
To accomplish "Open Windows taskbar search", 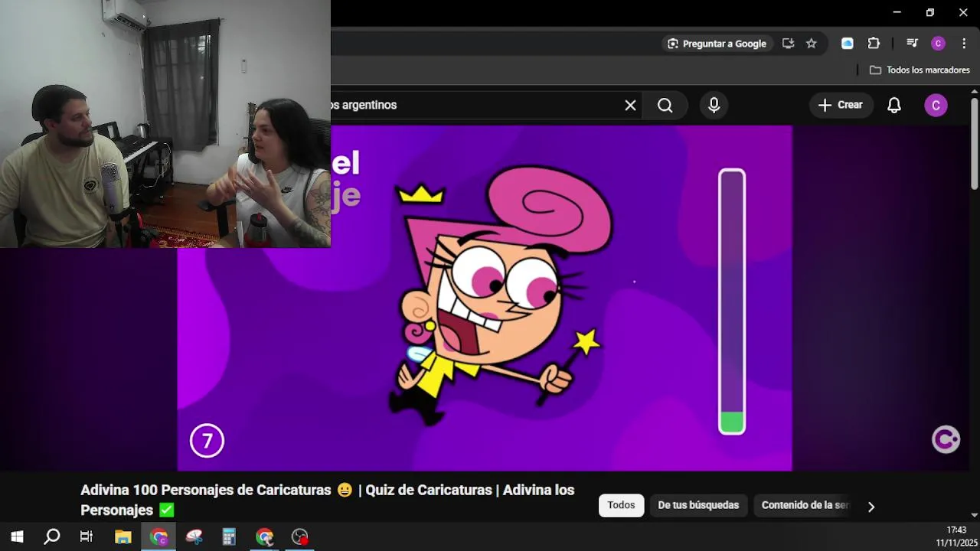I will [x=52, y=536].
